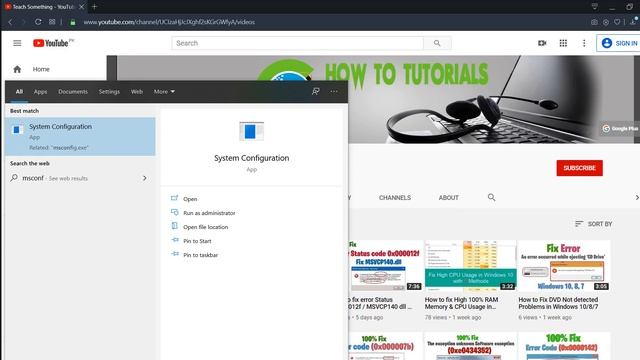Open the Status code 0x000012f video thumbnail
640x360 pixels.
coord(386,265)
